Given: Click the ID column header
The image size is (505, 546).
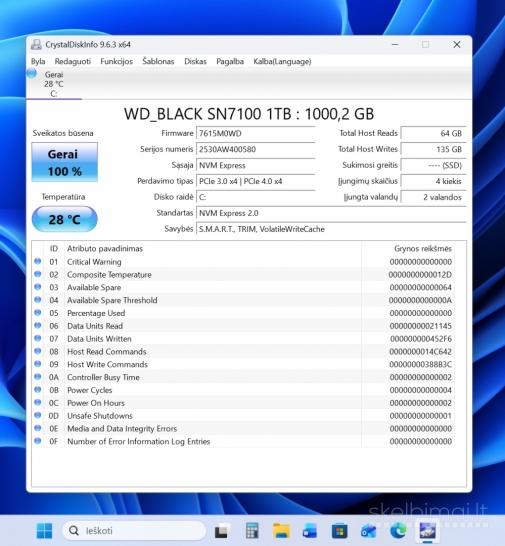Looking at the screenshot, I should point(54,249).
